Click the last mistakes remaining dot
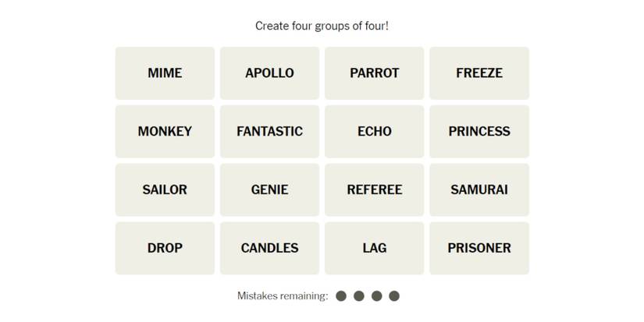Viewport: 644px width, 322px height. pyautogui.click(x=394, y=296)
